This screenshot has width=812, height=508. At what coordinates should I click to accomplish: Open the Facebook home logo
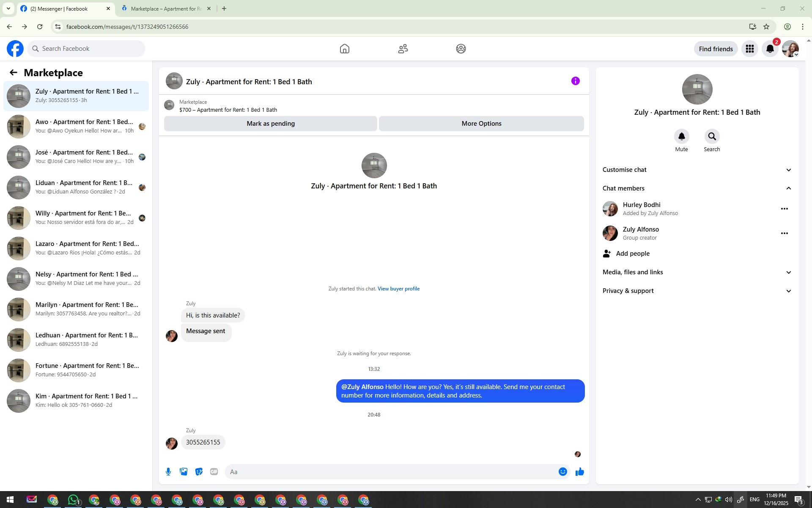tap(15, 49)
